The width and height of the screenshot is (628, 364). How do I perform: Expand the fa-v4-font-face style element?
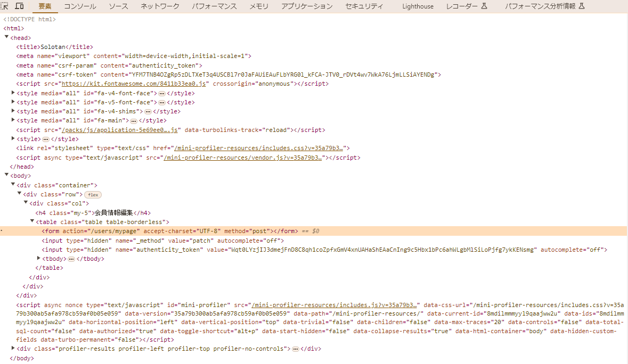(13, 93)
